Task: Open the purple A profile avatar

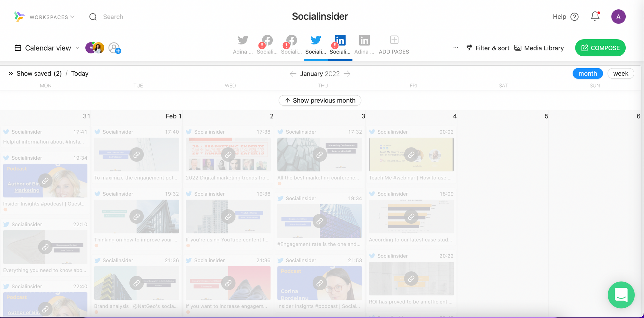Action: pyautogui.click(x=618, y=17)
